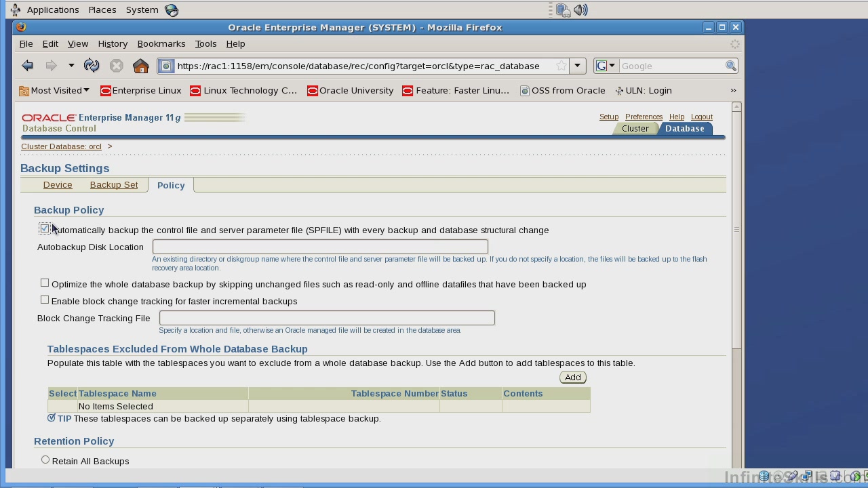Open the Enterprise Linux bookmark
The height and width of the screenshot is (488, 868).
click(x=141, y=90)
